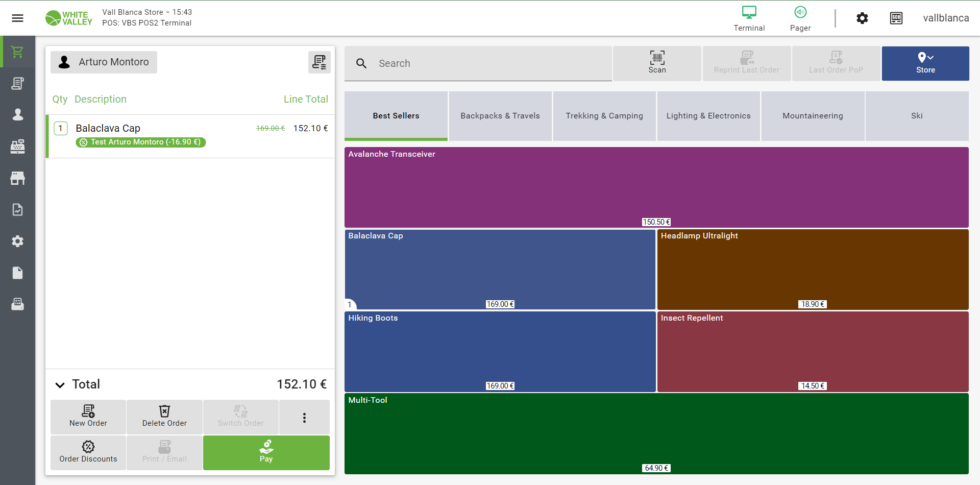
Task: Click the receipt list icon beside customer
Action: point(319,62)
